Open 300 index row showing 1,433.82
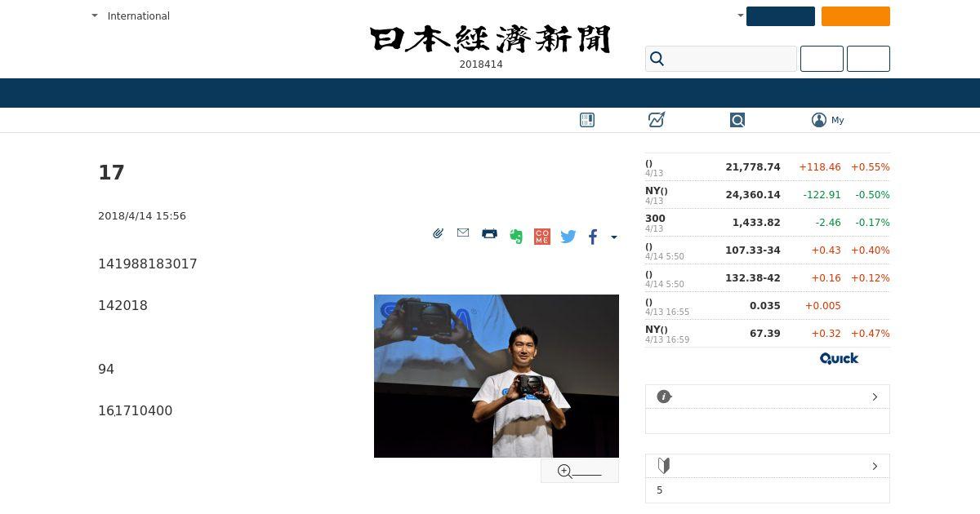The height and width of the screenshot is (514, 980). tap(768, 223)
